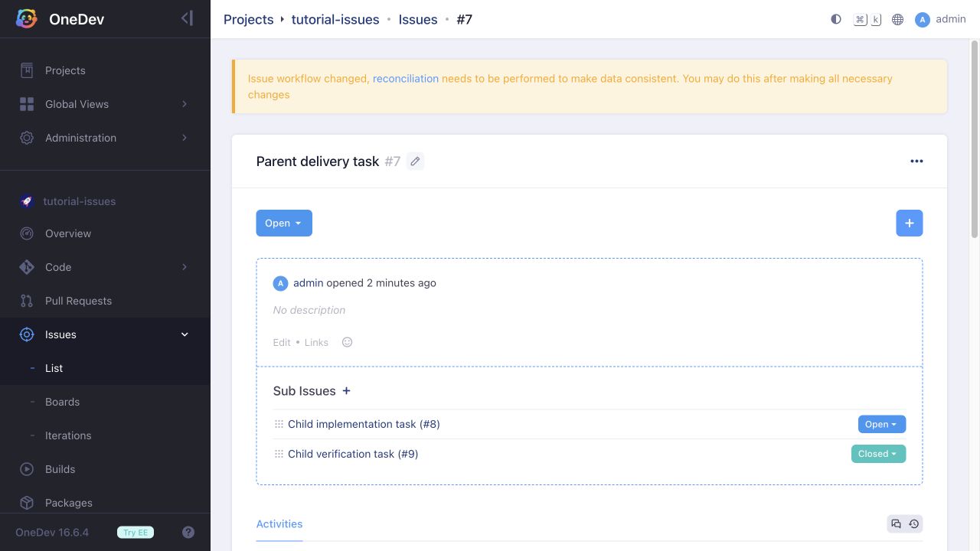Follow the reconciliation link in warning
Screen dimensions: 980x551
point(406,78)
